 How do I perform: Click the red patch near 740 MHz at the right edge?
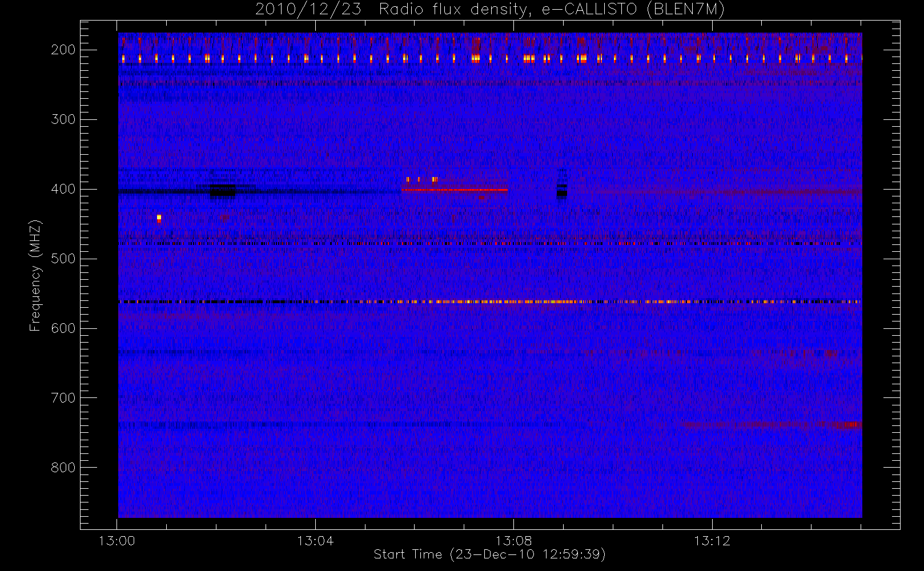click(x=844, y=425)
